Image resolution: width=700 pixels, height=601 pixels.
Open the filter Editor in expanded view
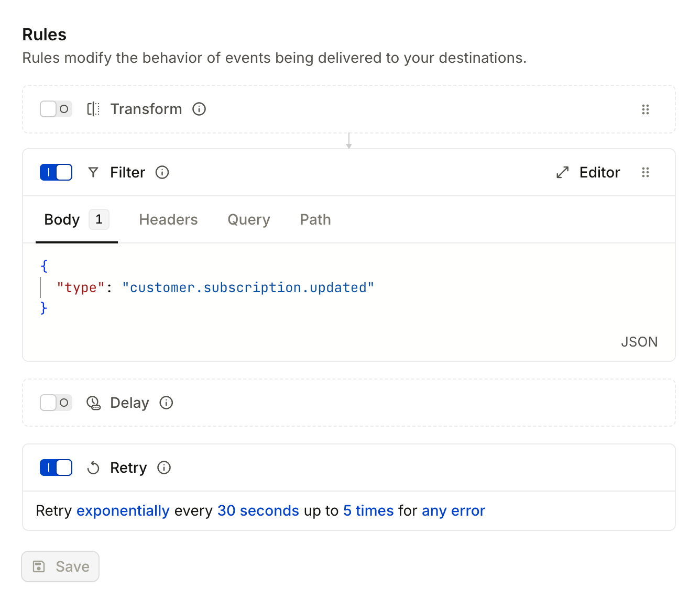[x=588, y=172]
